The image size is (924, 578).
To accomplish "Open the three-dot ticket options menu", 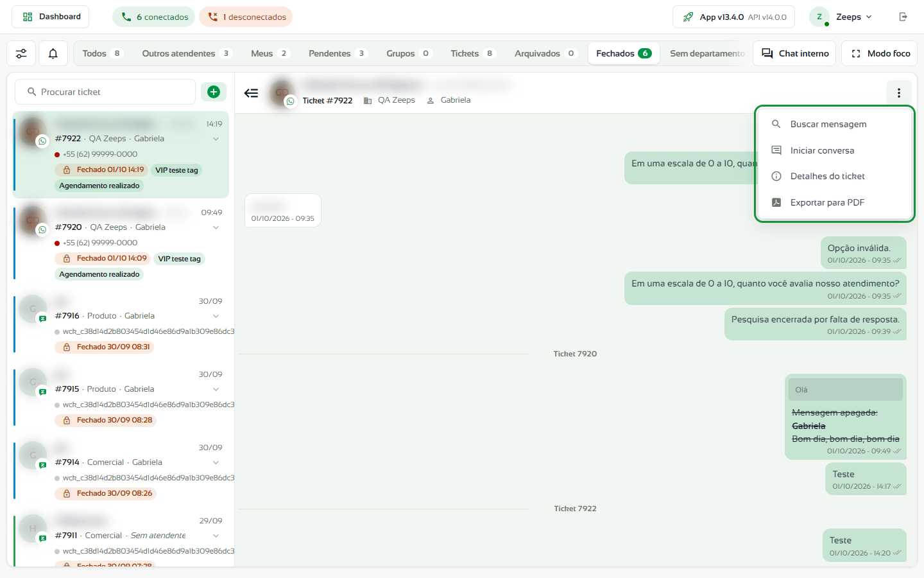I will click(899, 93).
